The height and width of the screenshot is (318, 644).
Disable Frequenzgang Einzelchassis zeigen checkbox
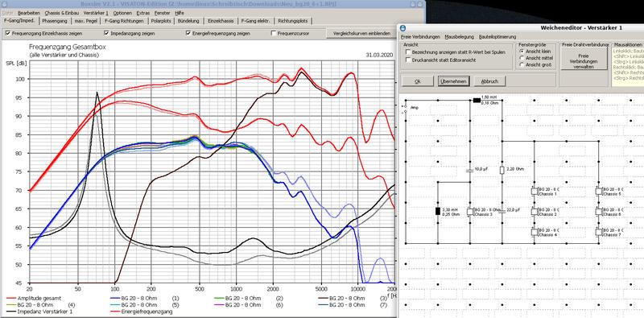[x=9, y=33]
